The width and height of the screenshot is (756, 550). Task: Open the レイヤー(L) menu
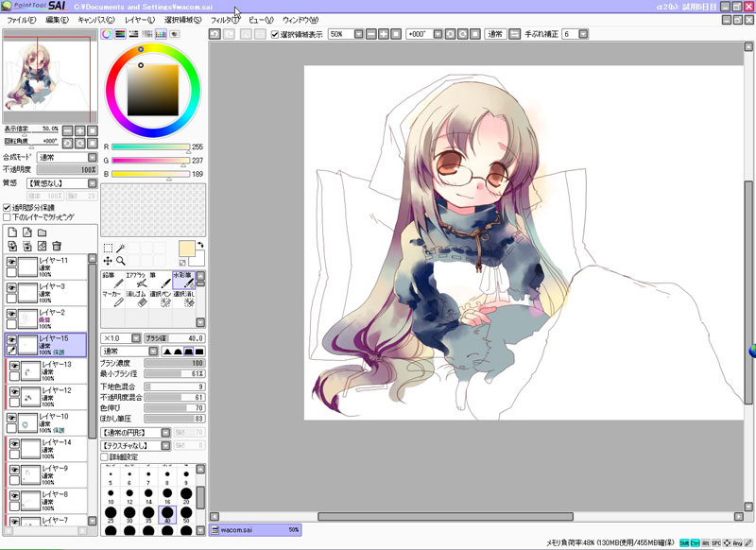click(140, 20)
